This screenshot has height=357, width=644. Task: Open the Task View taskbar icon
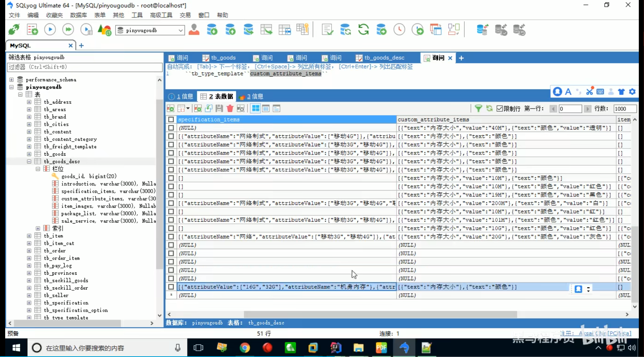pos(199,348)
